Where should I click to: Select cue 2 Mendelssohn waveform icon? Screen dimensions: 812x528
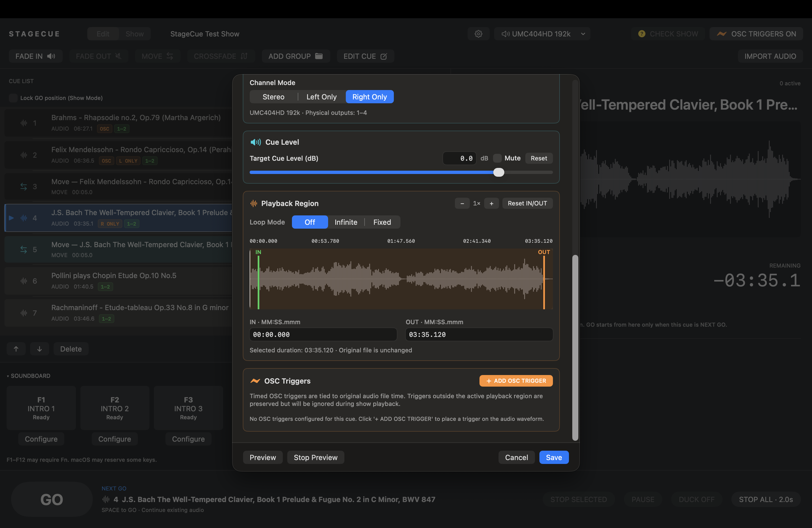23,155
